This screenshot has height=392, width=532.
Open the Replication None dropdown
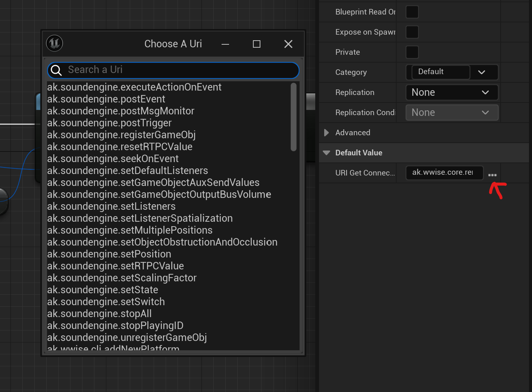click(x=452, y=92)
